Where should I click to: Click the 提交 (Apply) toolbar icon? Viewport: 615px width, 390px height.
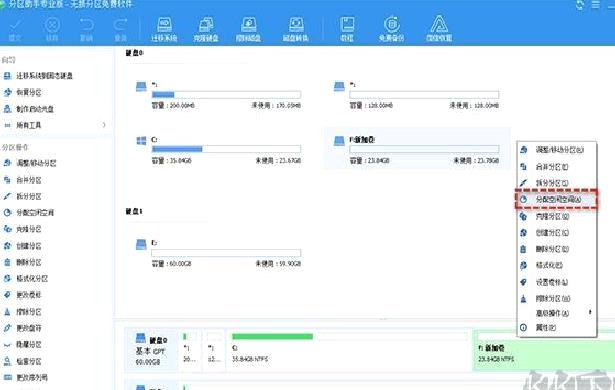click(x=15, y=29)
